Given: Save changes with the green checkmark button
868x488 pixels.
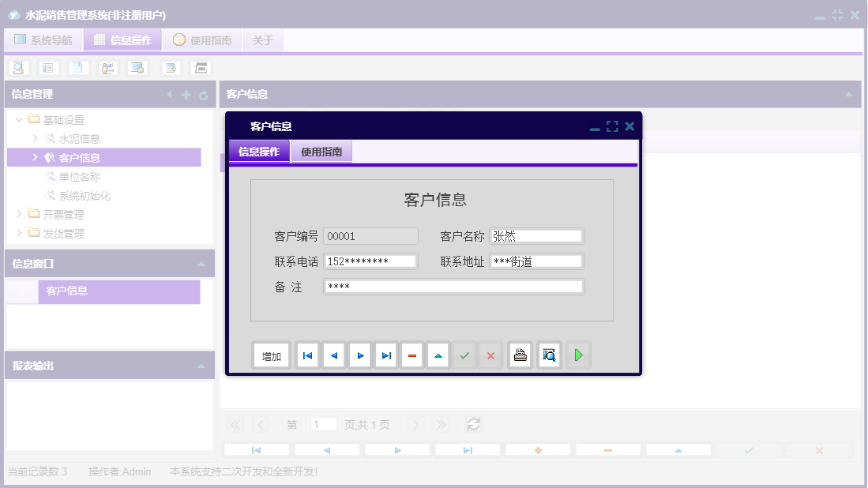Looking at the screenshot, I should [465, 355].
